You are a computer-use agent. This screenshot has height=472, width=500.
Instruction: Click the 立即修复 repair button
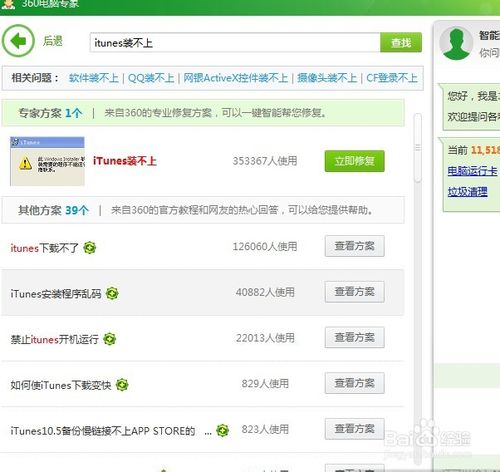(355, 161)
